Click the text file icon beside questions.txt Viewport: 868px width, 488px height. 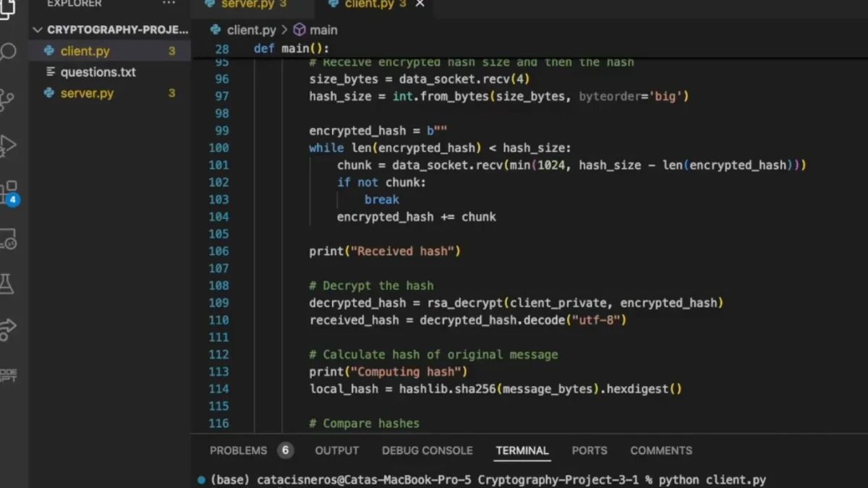(x=50, y=72)
